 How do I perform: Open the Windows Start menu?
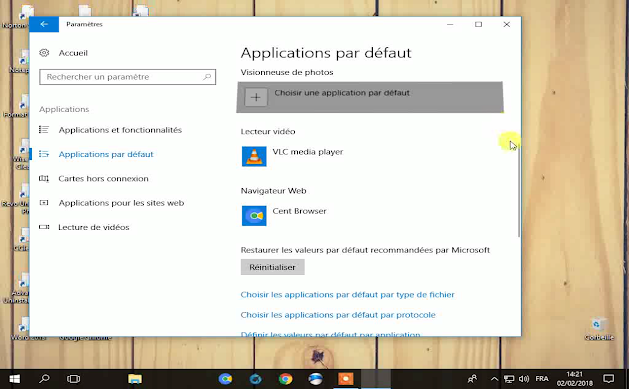point(15,379)
